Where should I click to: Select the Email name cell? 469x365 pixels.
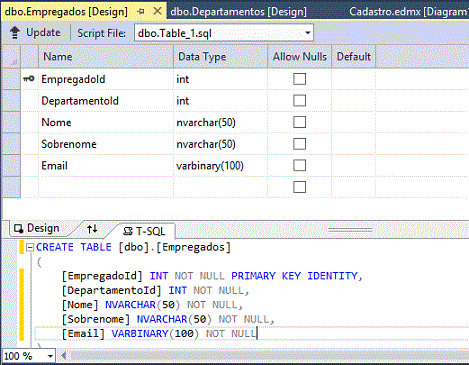(x=106, y=166)
